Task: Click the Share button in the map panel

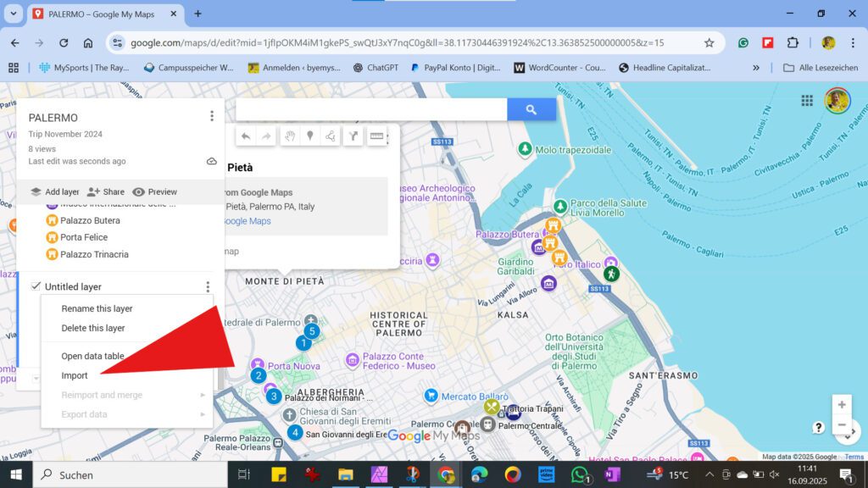Action: 105,191
